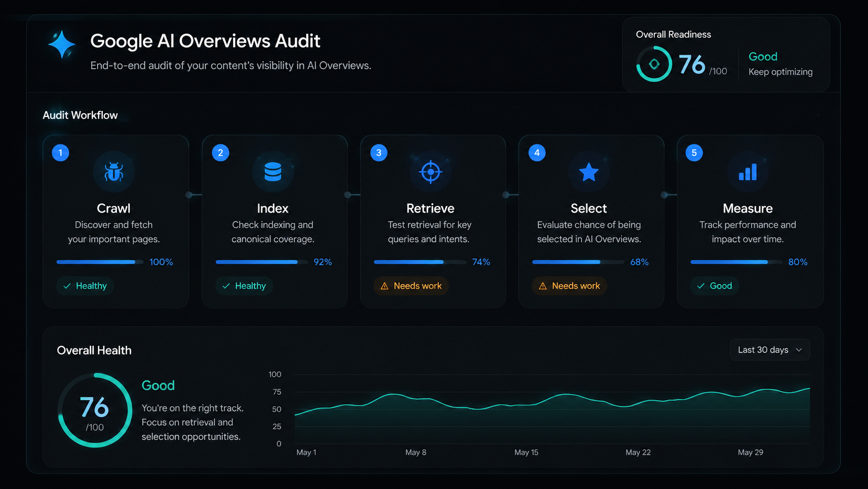The image size is (868, 489).
Task: Click the Index card title
Action: [273, 208]
